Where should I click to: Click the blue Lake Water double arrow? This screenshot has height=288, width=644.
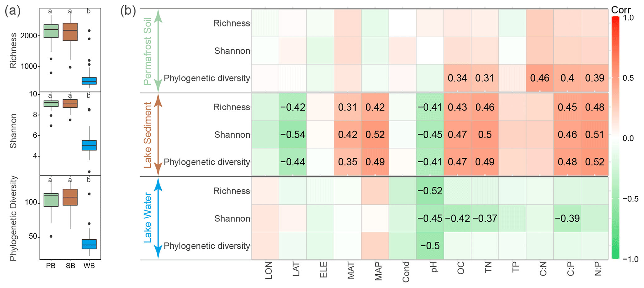click(x=158, y=218)
